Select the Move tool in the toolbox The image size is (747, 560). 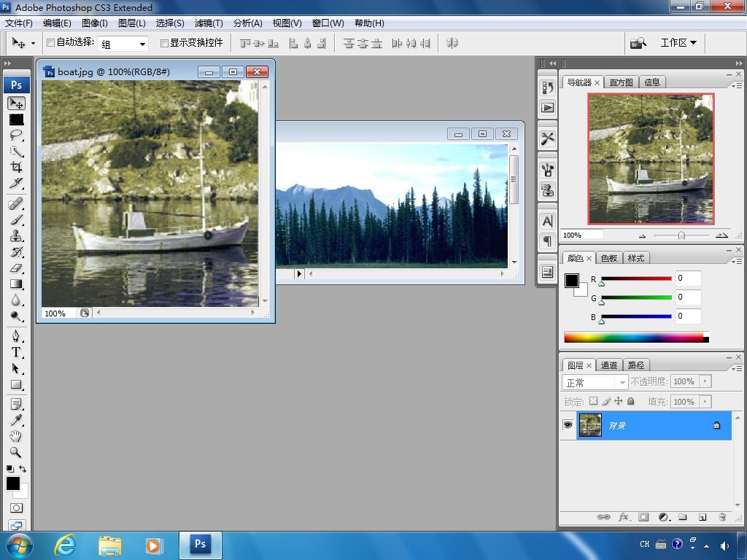[16, 104]
